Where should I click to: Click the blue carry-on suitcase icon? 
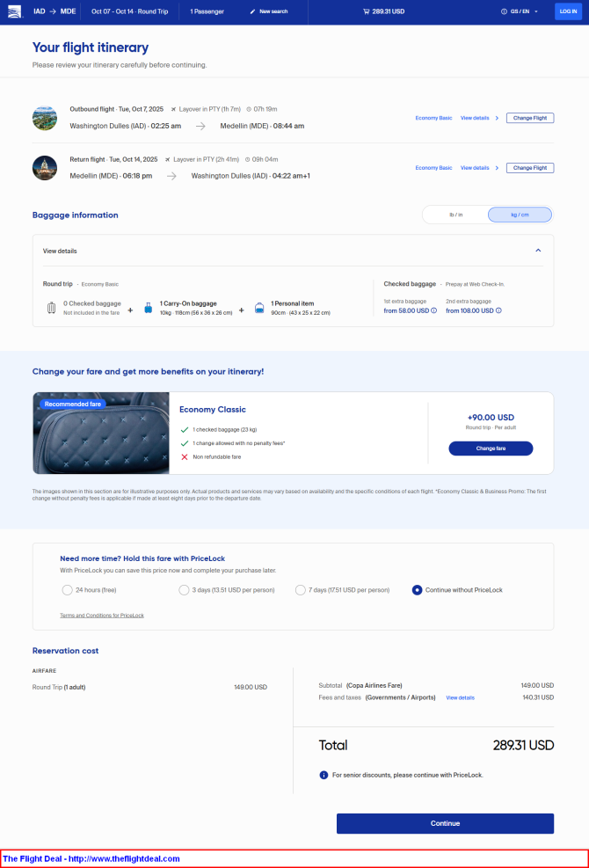tap(149, 309)
